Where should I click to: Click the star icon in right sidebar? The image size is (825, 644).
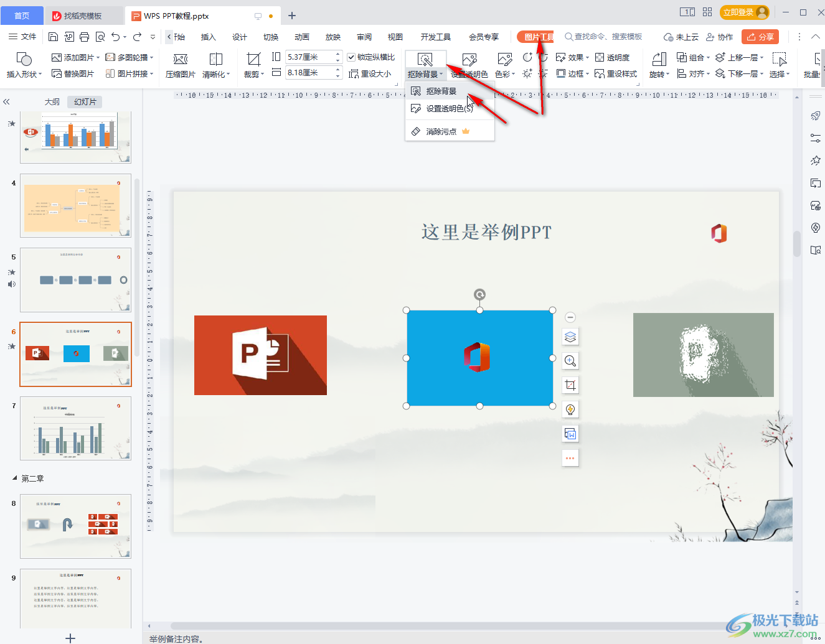815,161
